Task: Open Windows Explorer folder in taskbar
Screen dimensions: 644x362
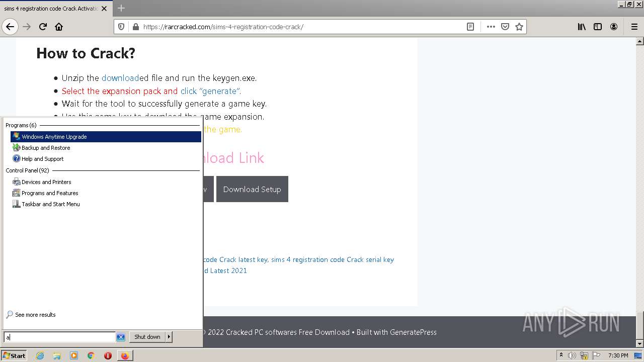Action: [57, 355]
